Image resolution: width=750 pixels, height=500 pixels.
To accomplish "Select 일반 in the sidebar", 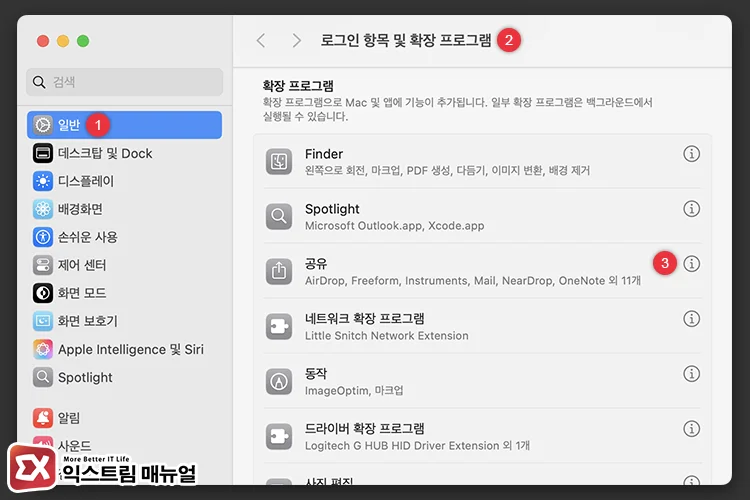I will click(124, 125).
